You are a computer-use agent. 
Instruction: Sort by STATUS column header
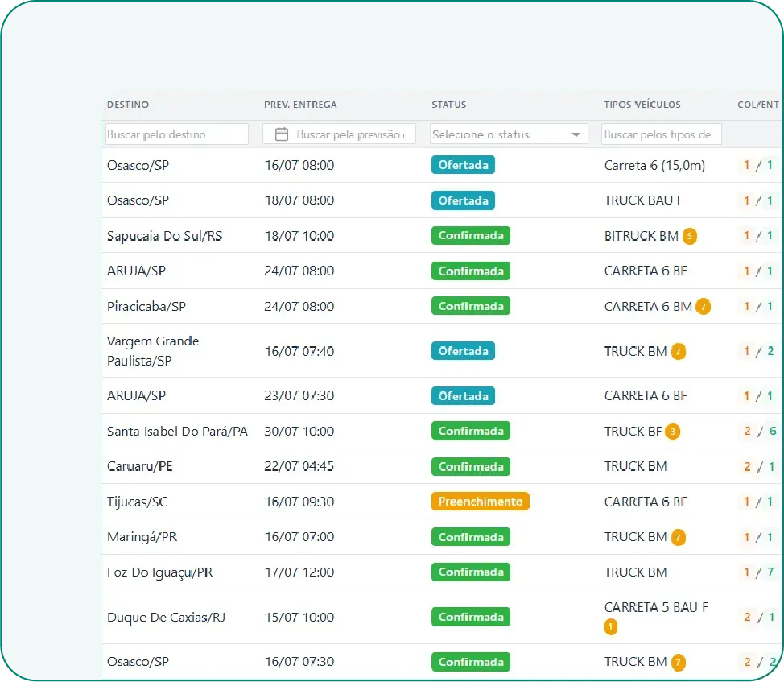[x=449, y=105]
